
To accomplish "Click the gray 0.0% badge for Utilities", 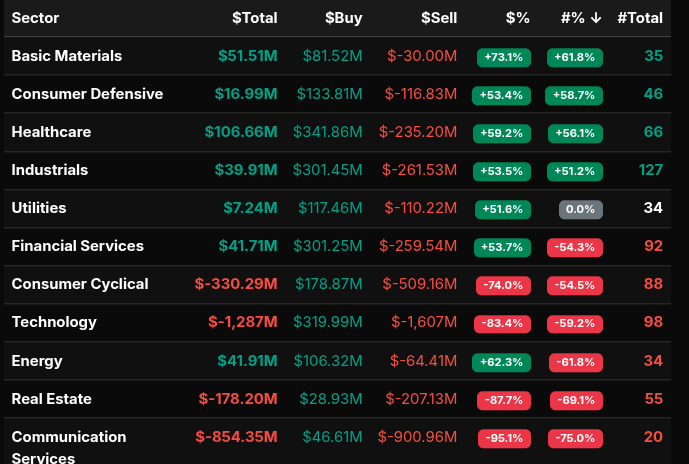I will click(580, 209).
